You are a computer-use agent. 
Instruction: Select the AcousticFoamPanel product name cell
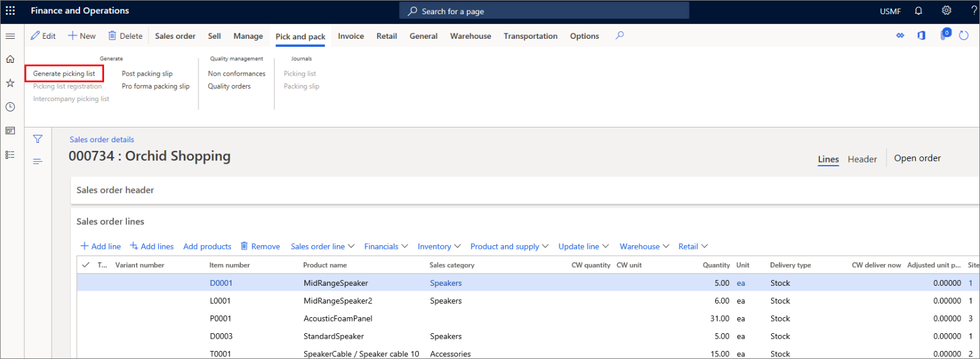click(x=338, y=319)
